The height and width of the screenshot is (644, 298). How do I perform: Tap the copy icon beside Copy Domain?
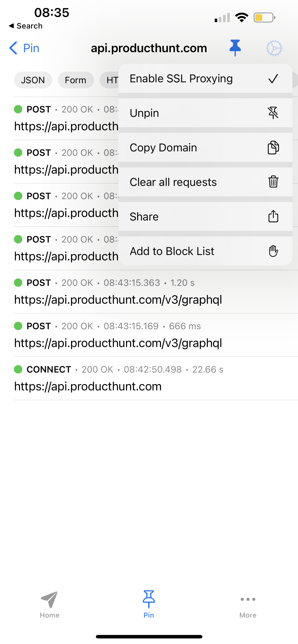(273, 147)
